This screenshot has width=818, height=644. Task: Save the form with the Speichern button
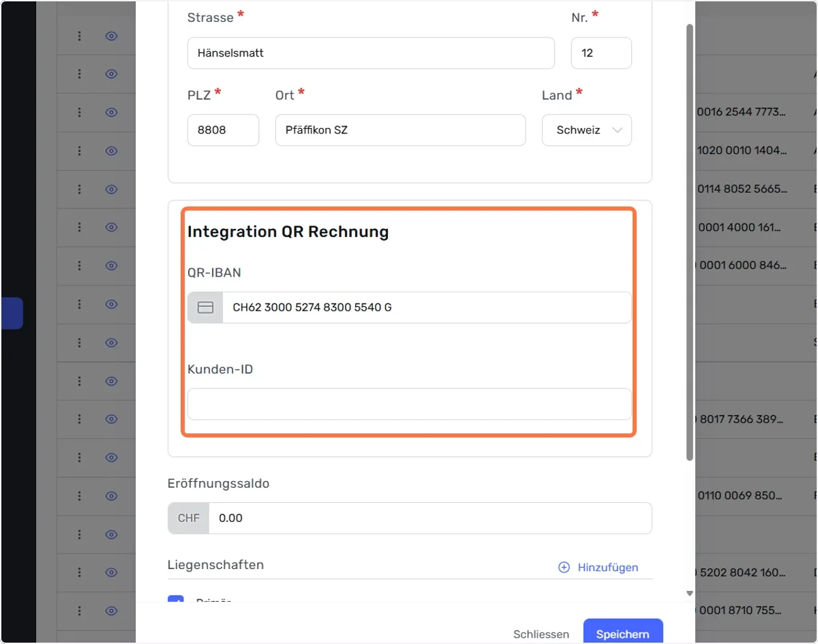[623, 632]
